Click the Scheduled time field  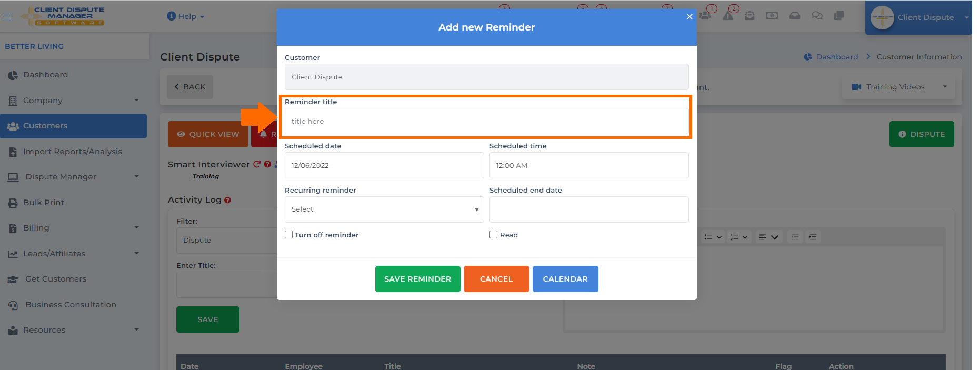click(589, 165)
